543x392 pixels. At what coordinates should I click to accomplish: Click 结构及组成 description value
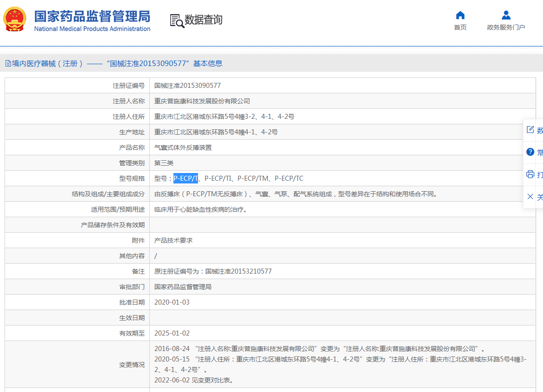point(296,194)
